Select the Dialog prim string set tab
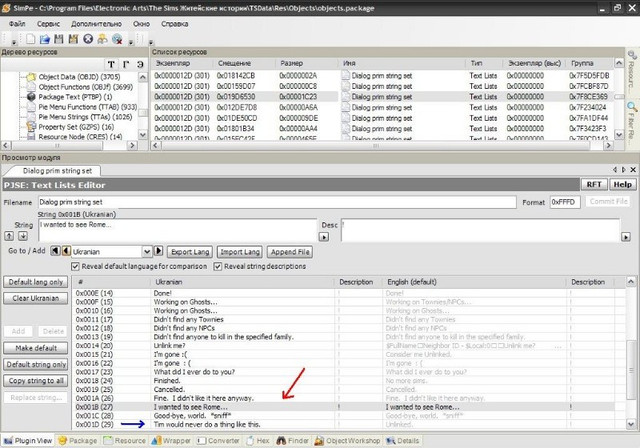The width and height of the screenshot is (640, 448). pyautogui.click(x=56, y=171)
